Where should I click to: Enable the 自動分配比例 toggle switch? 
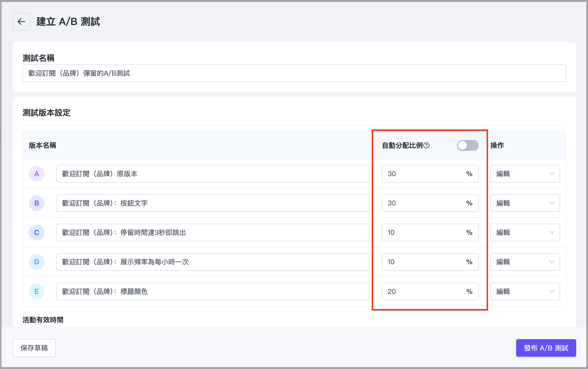point(467,146)
